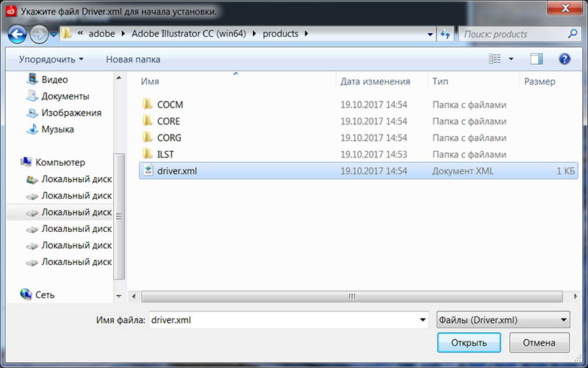Toggle the preview pane icon
This screenshot has height=368, width=588.
[x=537, y=59]
